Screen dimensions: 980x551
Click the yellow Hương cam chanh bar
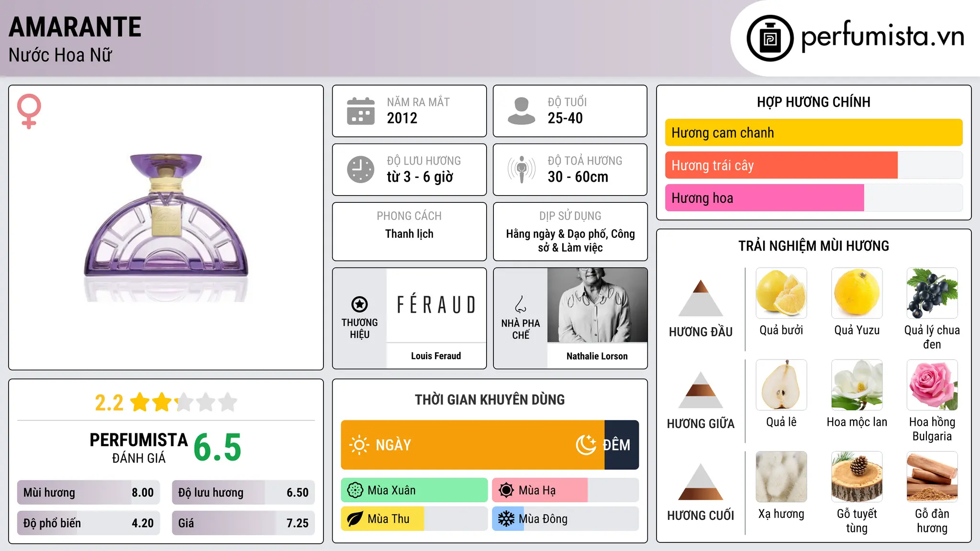[x=813, y=132]
